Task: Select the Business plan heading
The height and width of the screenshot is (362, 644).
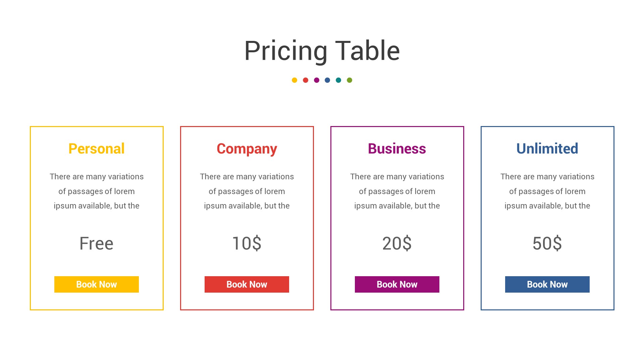Action: tap(397, 148)
